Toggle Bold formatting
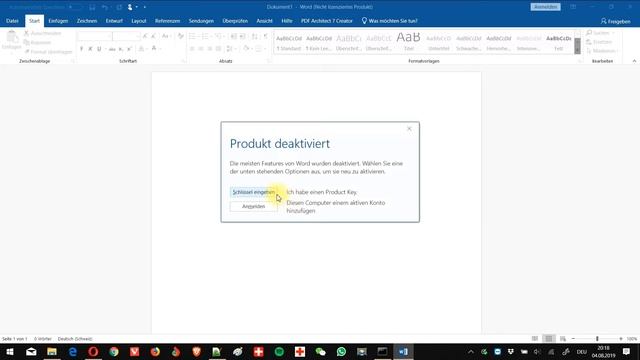 81,49
